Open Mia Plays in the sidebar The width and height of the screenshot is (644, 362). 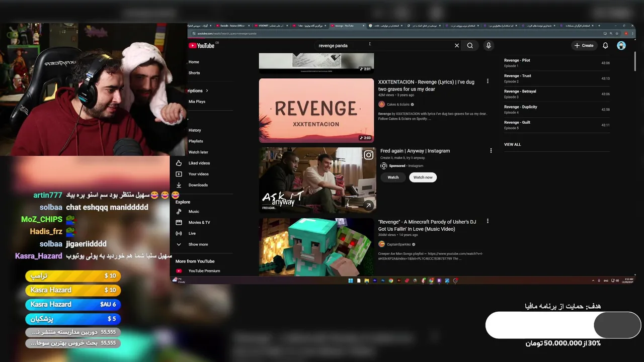tap(197, 102)
